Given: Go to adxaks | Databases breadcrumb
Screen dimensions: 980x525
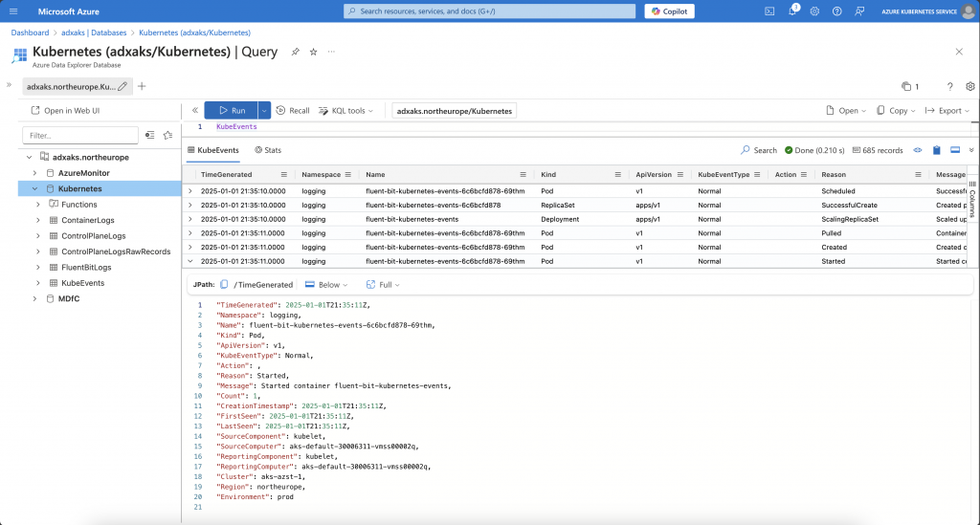Looking at the screenshot, I should click(94, 33).
